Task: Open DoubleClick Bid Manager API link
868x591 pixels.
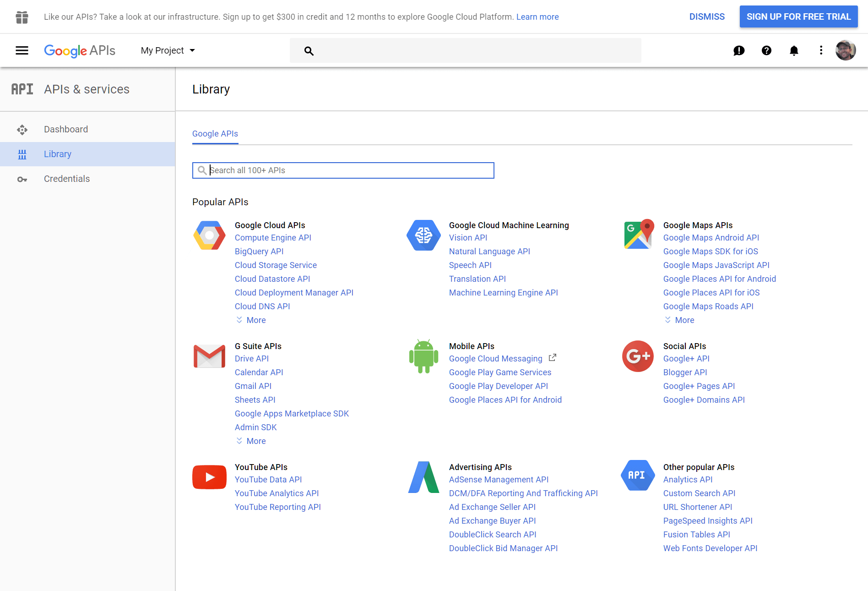Action: click(503, 548)
